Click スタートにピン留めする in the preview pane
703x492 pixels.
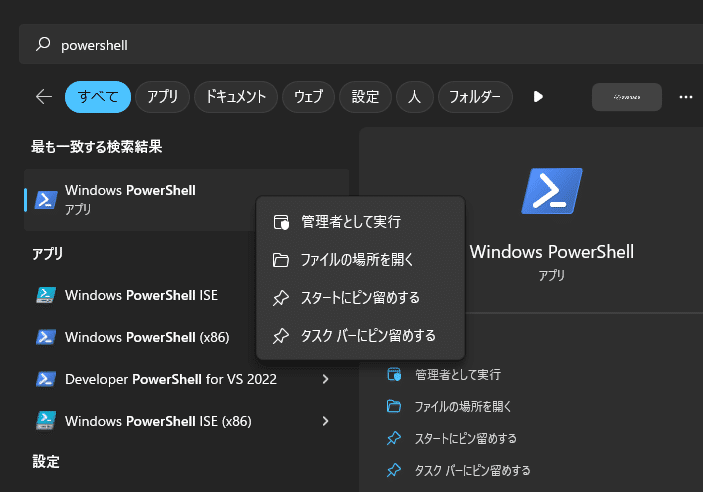click(x=465, y=439)
